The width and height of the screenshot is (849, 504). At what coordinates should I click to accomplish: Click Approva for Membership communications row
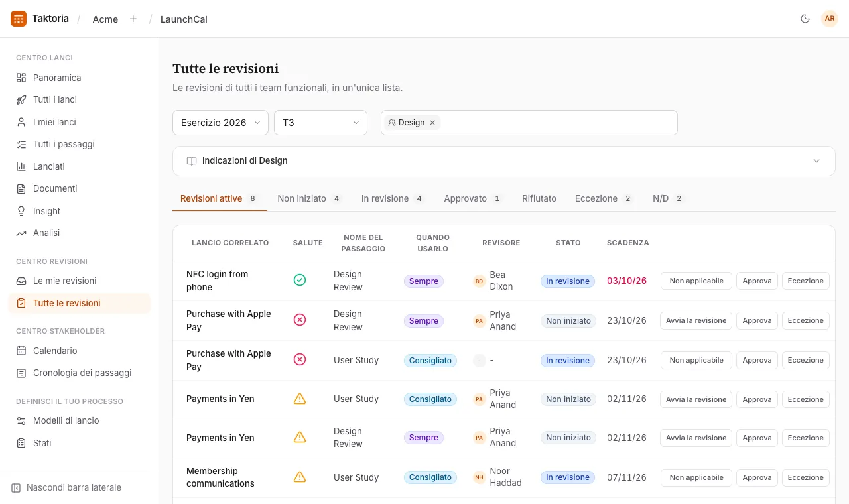[x=757, y=477]
